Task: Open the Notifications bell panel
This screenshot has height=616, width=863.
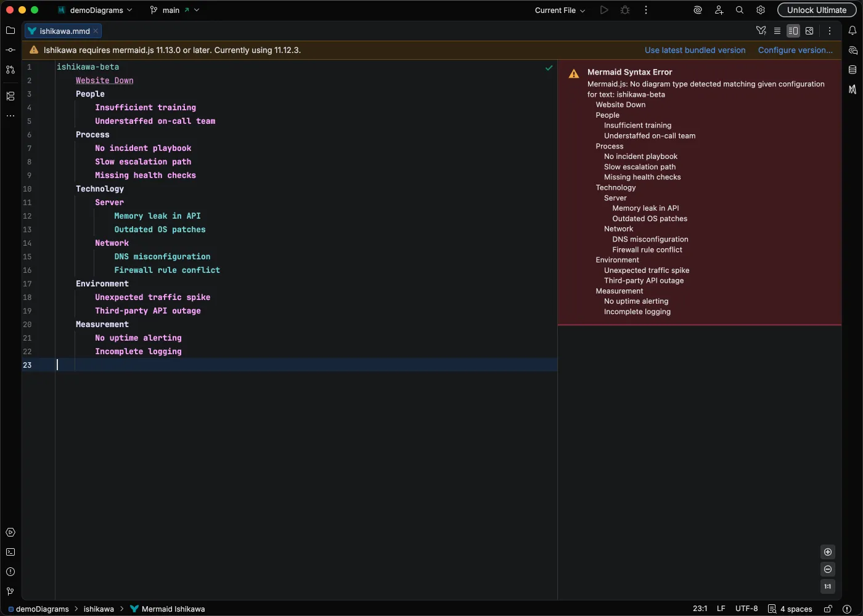Action: click(x=853, y=31)
